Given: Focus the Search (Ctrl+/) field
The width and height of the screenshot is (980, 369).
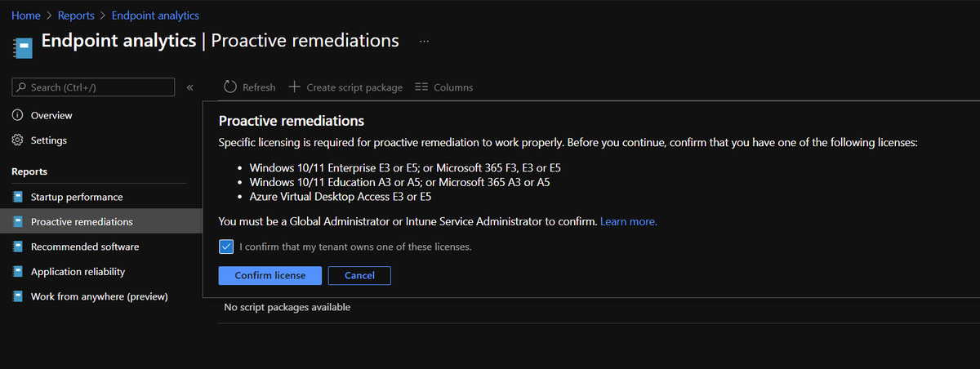Looking at the screenshot, I should coord(93,87).
